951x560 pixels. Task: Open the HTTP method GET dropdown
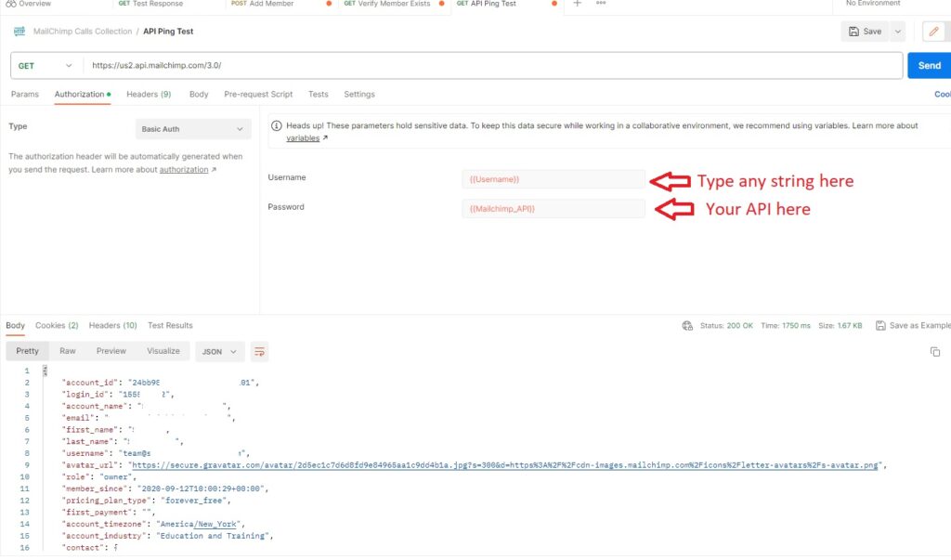(45, 66)
